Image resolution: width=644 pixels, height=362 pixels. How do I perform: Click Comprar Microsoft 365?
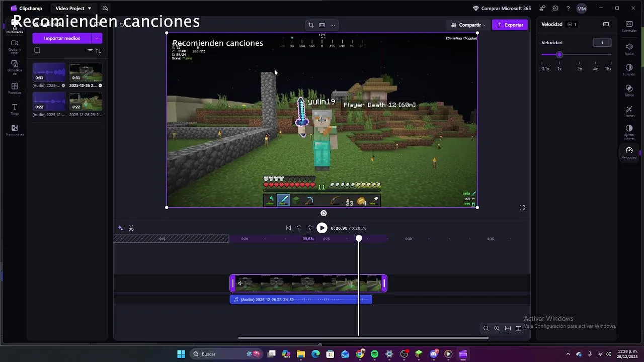tap(502, 9)
